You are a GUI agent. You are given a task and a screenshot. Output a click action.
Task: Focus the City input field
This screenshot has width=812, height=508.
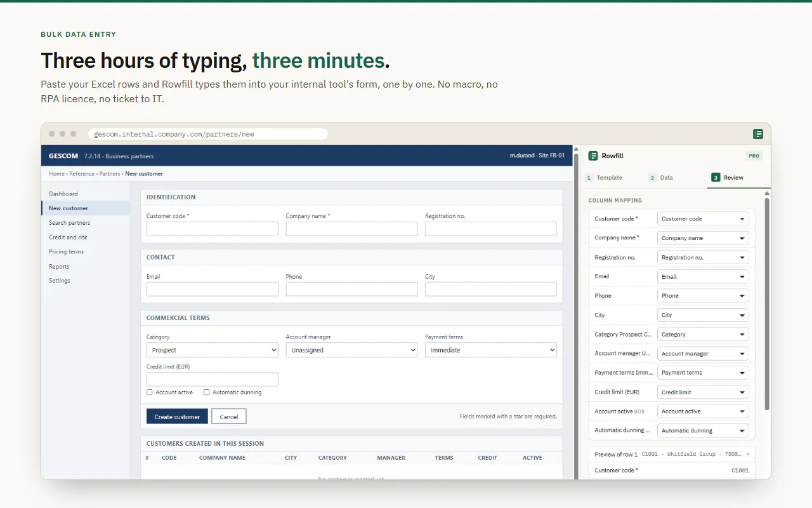click(491, 289)
